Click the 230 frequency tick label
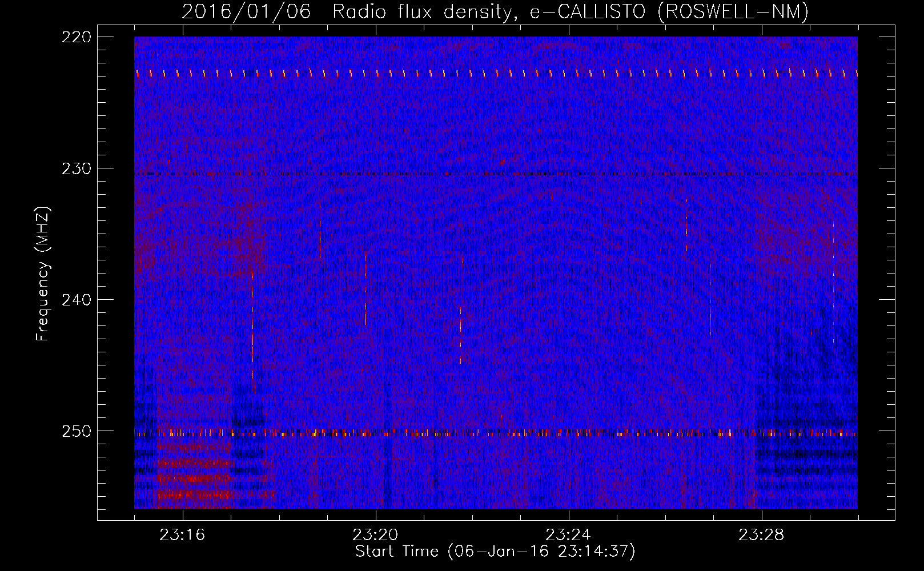 coord(76,168)
